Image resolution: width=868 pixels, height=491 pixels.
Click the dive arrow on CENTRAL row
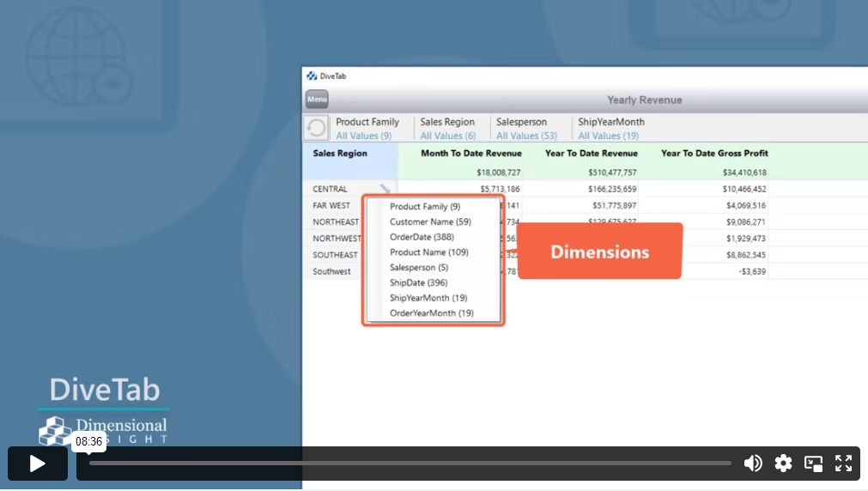385,189
